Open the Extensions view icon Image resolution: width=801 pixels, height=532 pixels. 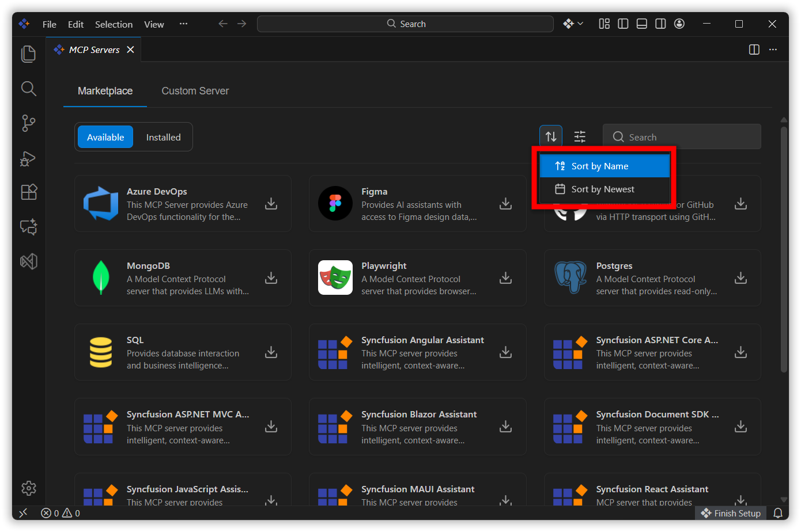point(28,192)
